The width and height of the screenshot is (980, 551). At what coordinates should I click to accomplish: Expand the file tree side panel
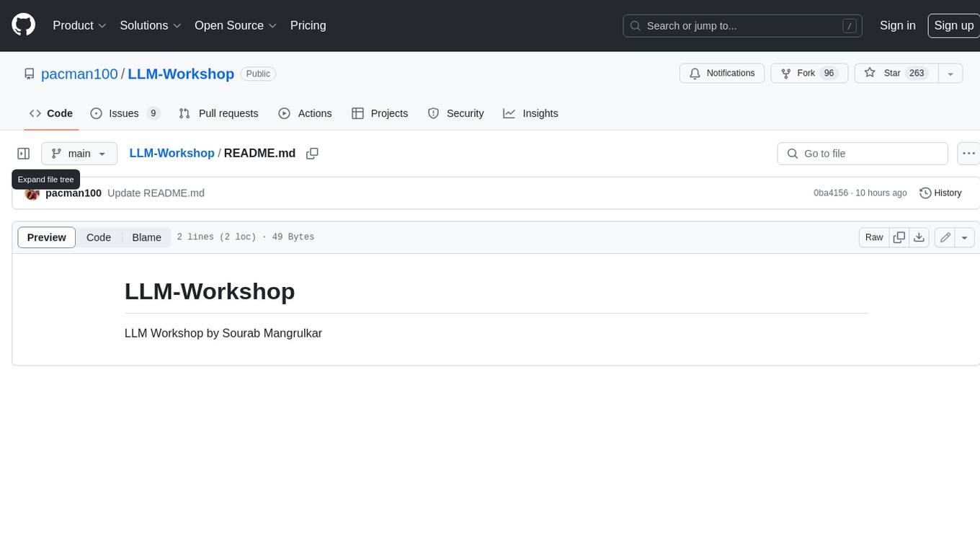point(24,154)
